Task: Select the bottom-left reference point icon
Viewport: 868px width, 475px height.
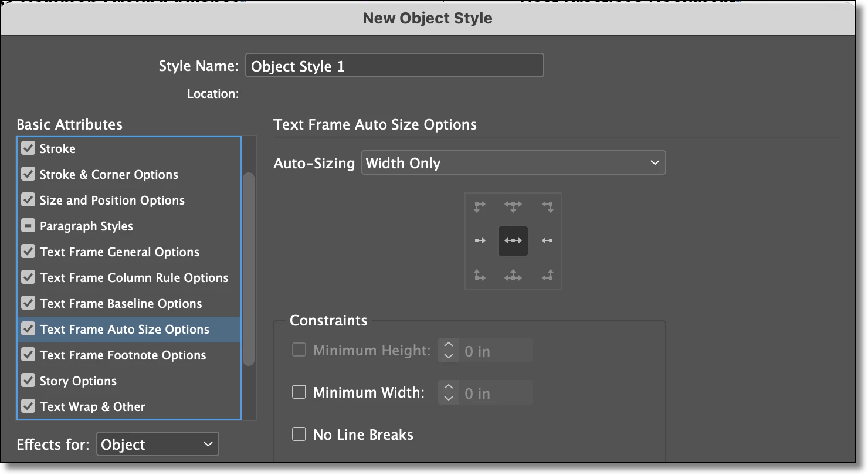Action: (x=480, y=274)
